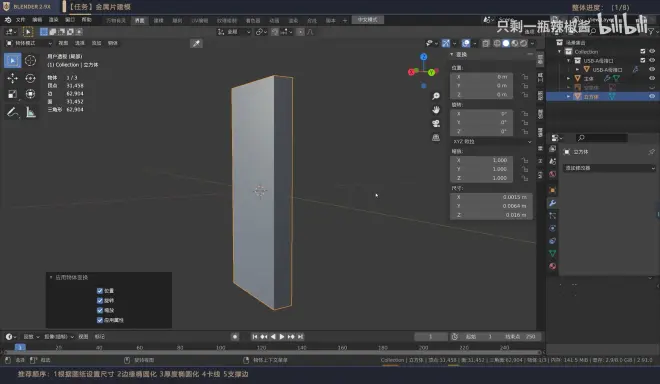Click the viewport zoom magnifier icon

click(436, 96)
